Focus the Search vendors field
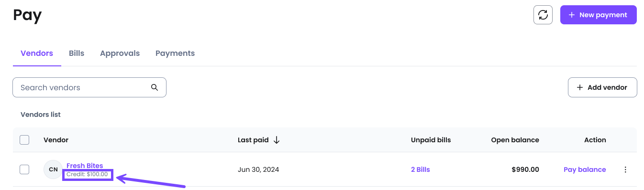This screenshot has height=190, width=644. pyautogui.click(x=89, y=87)
